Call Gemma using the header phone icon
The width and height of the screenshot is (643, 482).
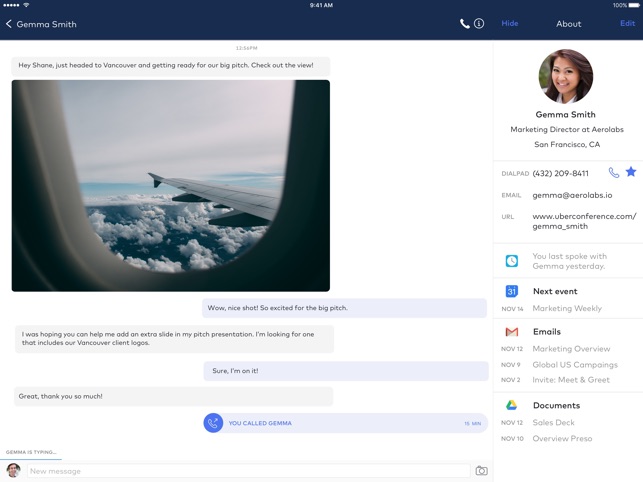point(464,24)
